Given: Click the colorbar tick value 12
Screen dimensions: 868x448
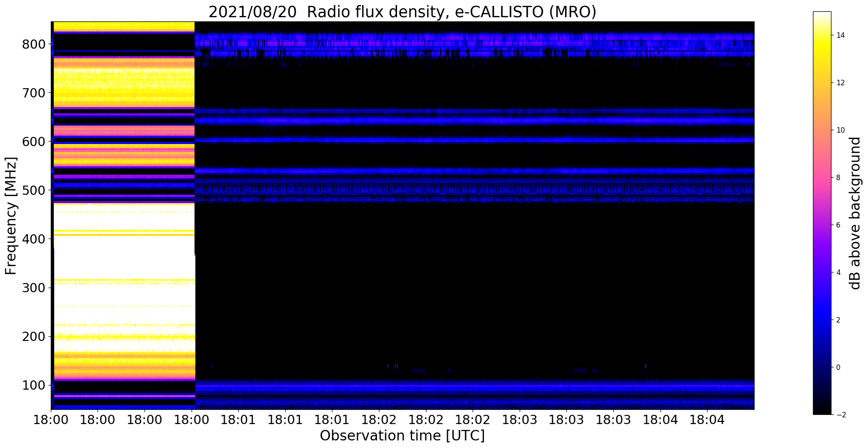Looking at the screenshot, I should (841, 83).
